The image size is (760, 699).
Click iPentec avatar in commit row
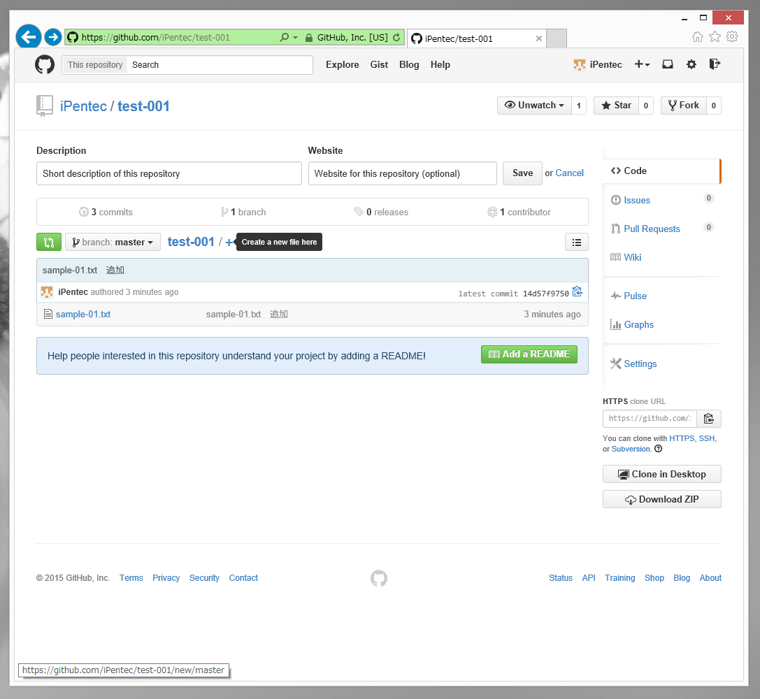pyautogui.click(x=47, y=292)
